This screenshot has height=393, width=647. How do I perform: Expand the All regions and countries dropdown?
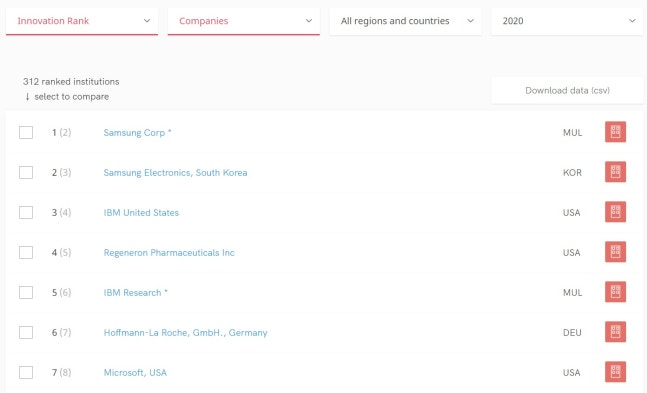click(x=405, y=21)
